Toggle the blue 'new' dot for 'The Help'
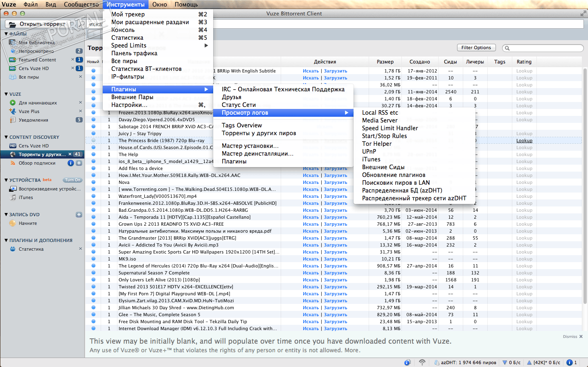This screenshot has width=588, height=367. point(93,154)
